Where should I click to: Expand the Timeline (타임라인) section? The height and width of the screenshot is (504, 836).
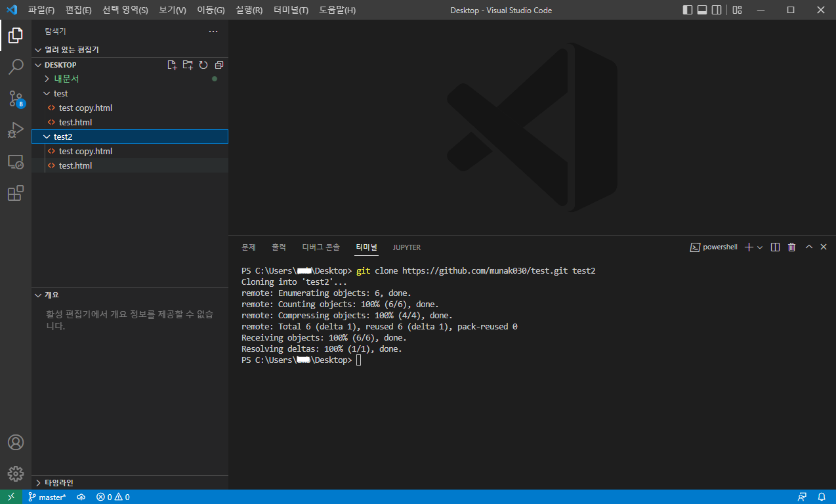tap(130, 482)
